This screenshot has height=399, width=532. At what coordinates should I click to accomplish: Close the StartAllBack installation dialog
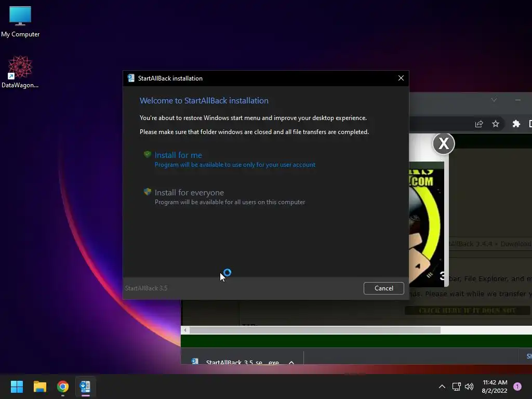click(401, 78)
